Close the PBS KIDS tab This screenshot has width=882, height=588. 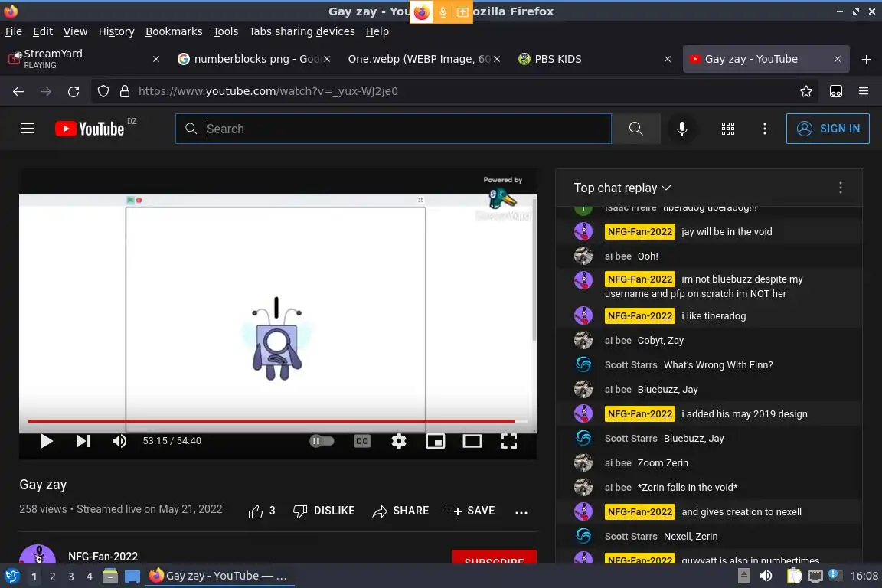[668, 59]
